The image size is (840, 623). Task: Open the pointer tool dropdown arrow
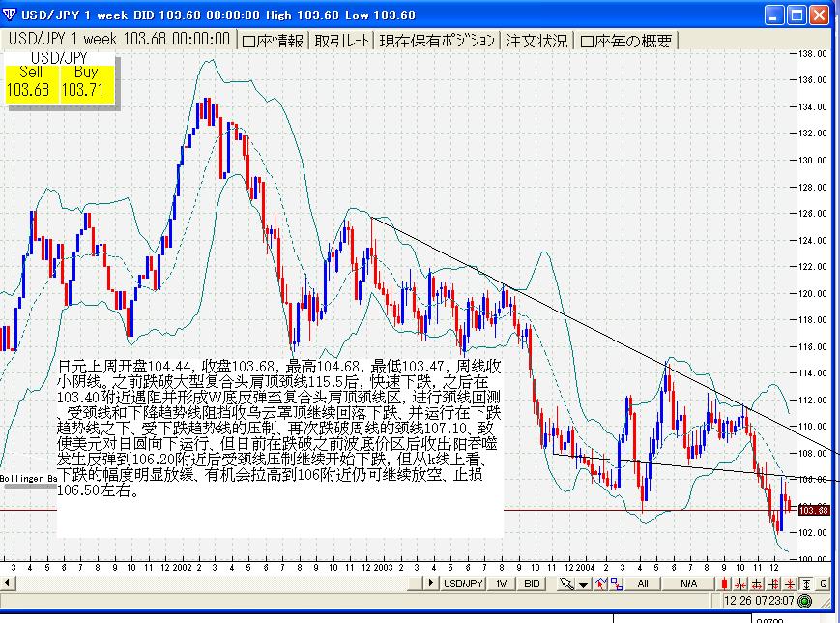[x=584, y=584]
